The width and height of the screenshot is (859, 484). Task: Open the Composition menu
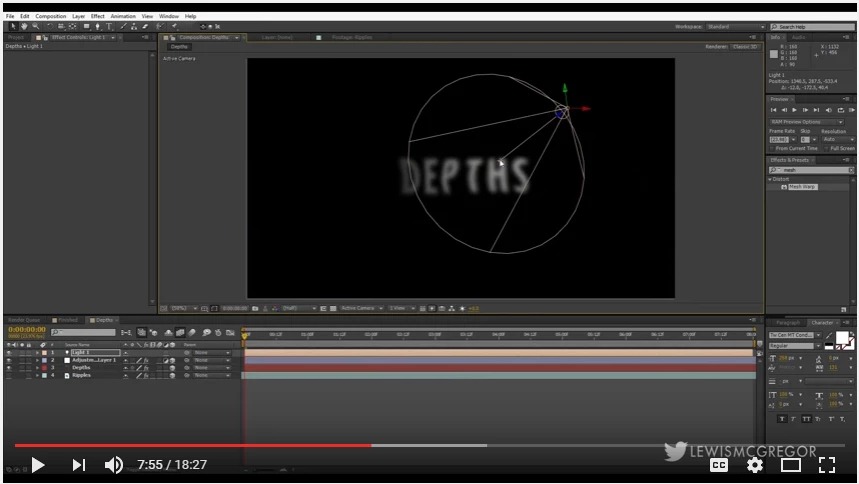coord(50,16)
